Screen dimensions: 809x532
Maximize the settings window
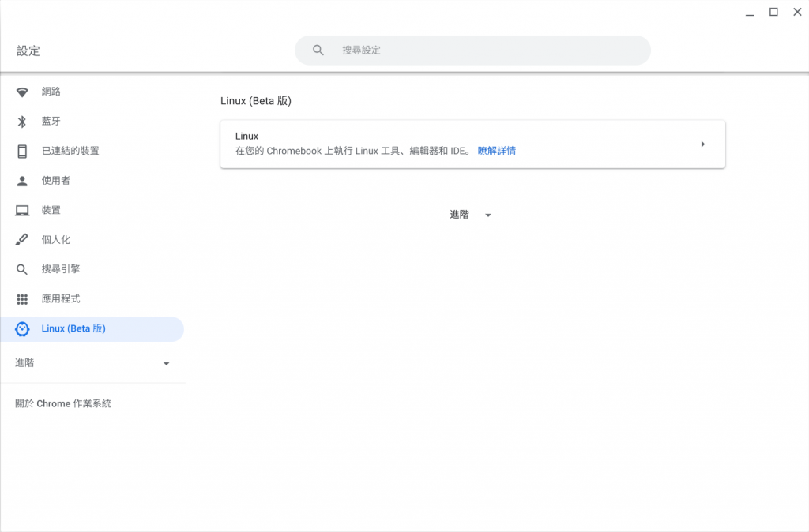click(773, 12)
